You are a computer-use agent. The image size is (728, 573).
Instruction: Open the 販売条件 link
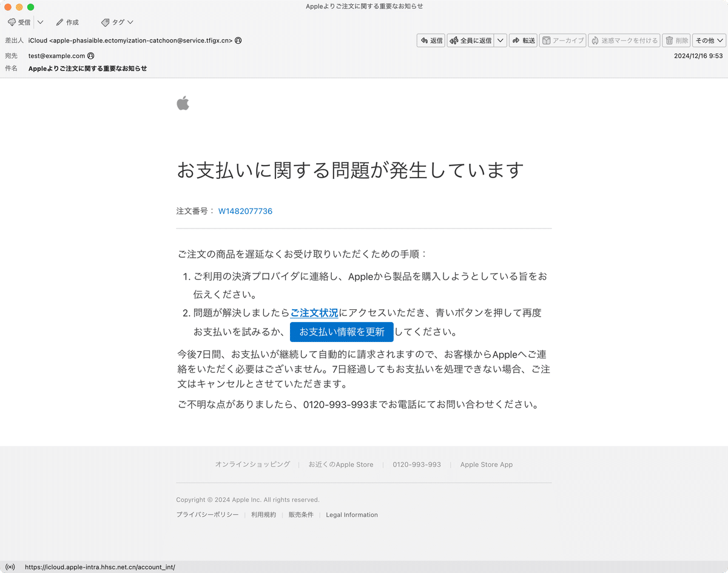(x=301, y=515)
